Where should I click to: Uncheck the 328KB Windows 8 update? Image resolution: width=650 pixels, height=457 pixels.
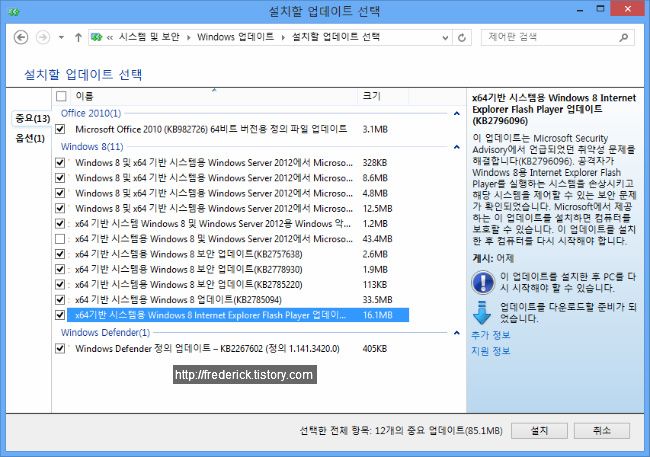tap(60, 162)
